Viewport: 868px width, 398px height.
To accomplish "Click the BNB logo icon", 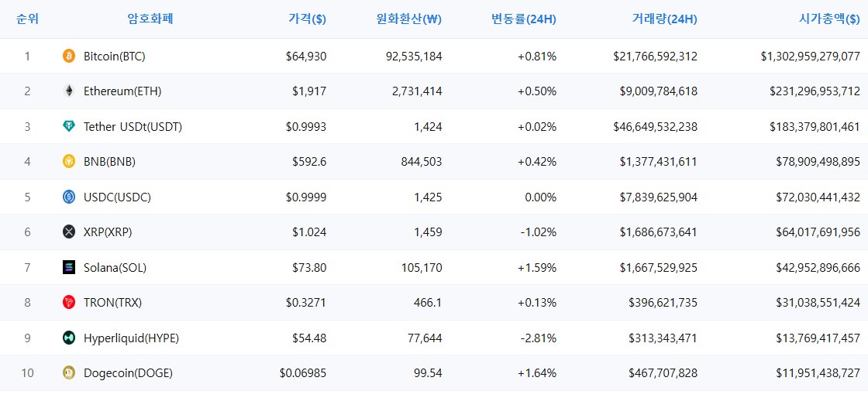I will click(69, 161).
